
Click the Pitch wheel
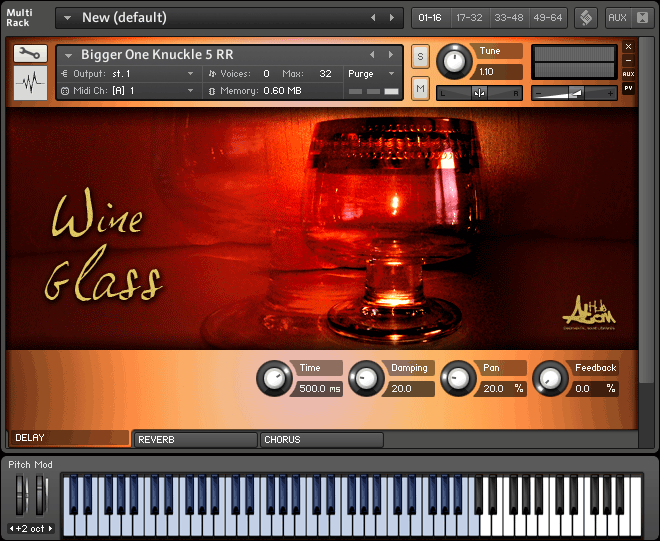[x=20, y=494]
